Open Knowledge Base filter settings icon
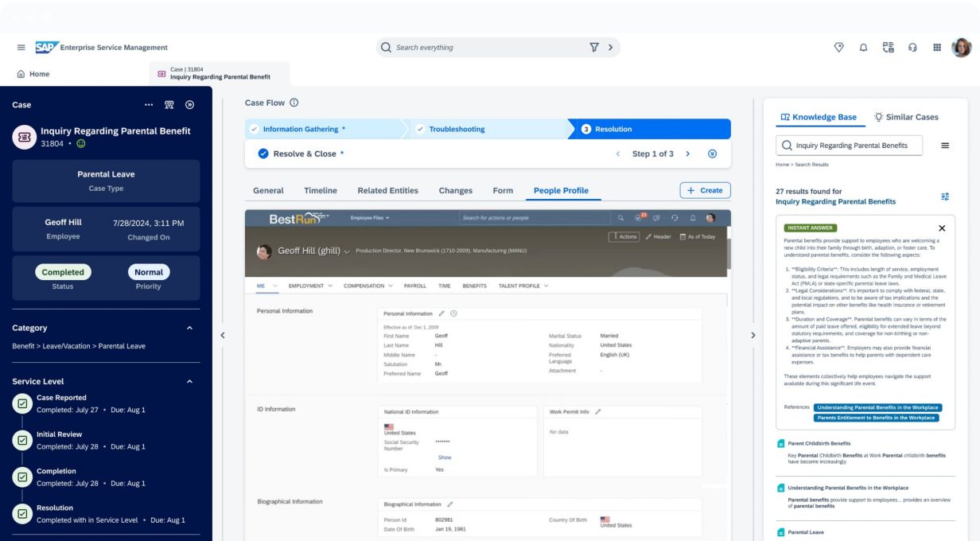This screenshot has height=541, width=980. pyautogui.click(x=945, y=197)
